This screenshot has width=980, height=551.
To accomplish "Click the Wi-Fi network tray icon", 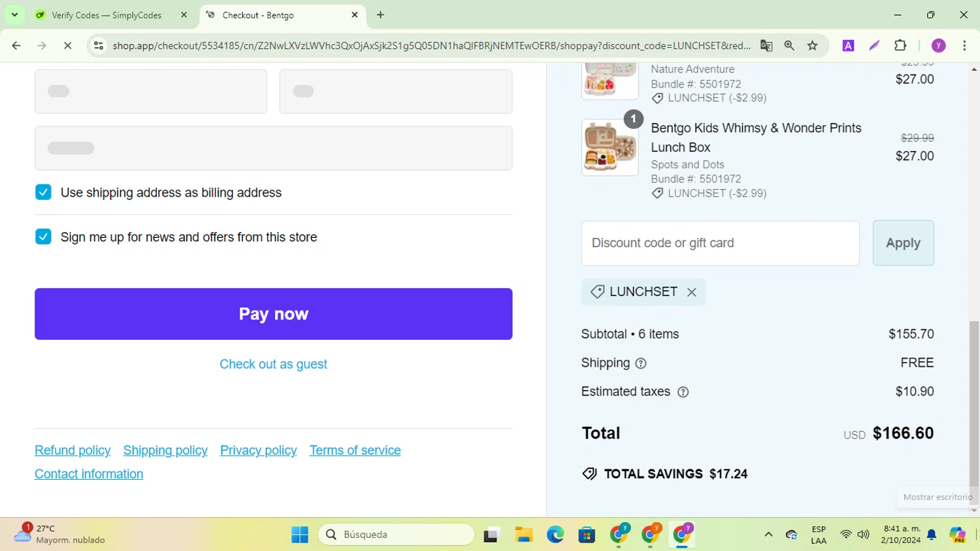I will [845, 535].
